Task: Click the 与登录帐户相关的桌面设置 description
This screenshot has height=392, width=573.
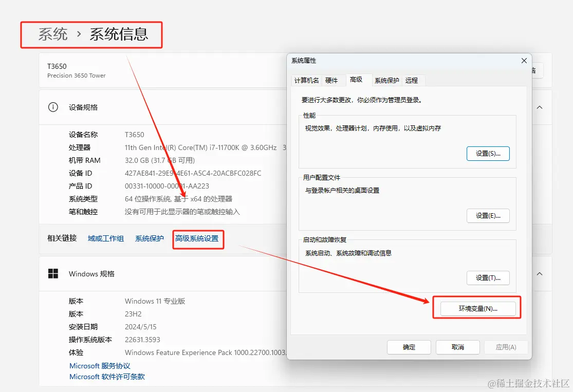Action: pos(342,190)
